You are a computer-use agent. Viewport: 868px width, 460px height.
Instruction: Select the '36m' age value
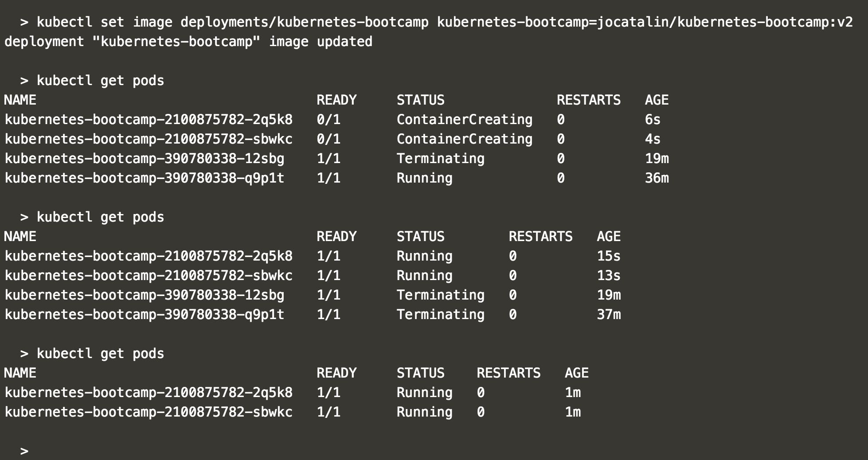657,178
